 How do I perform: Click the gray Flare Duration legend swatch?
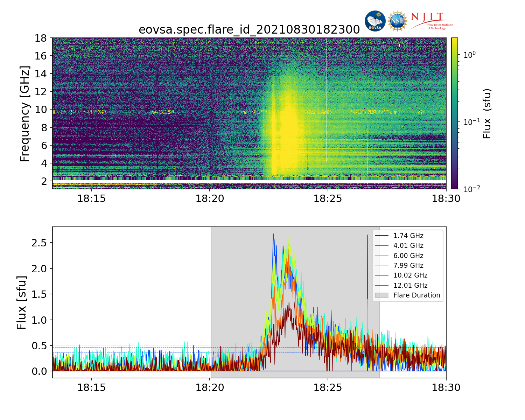click(x=381, y=295)
